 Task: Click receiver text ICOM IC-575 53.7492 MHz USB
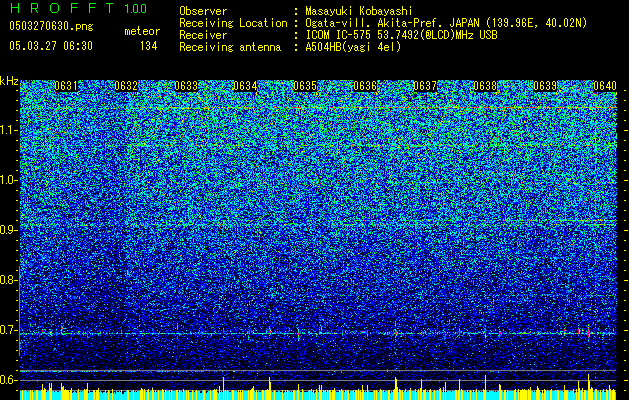pyautogui.click(x=401, y=35)
